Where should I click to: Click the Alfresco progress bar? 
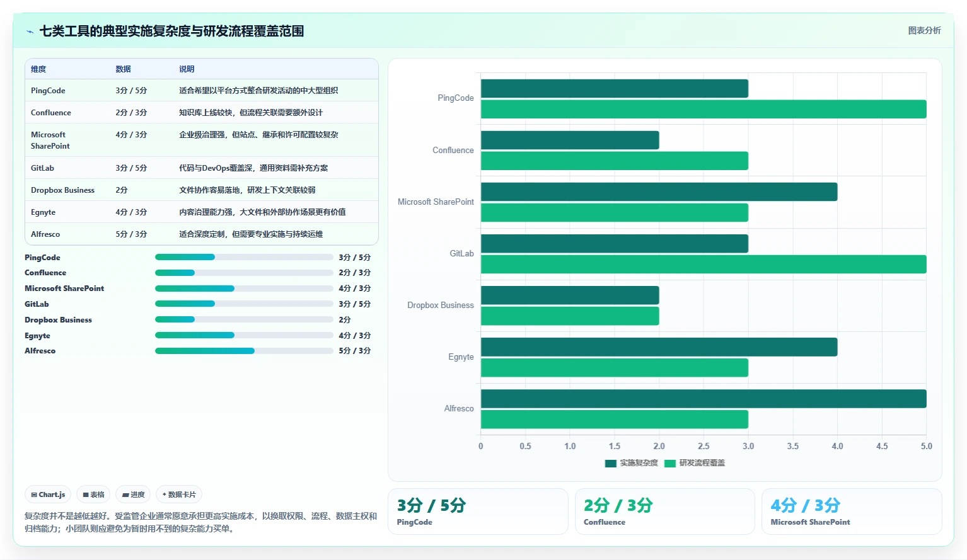[244, 351]
